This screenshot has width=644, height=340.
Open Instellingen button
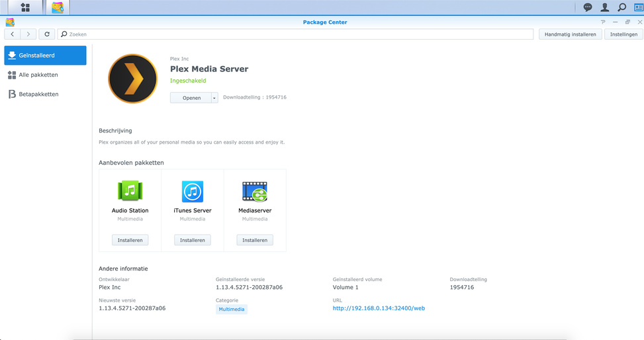(623, 34)
